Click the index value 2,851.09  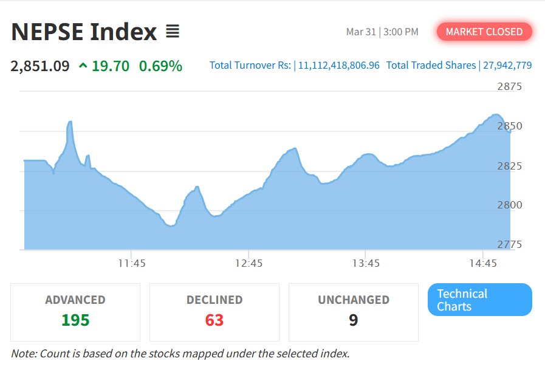pyautogui.click(x=40, y=66)
